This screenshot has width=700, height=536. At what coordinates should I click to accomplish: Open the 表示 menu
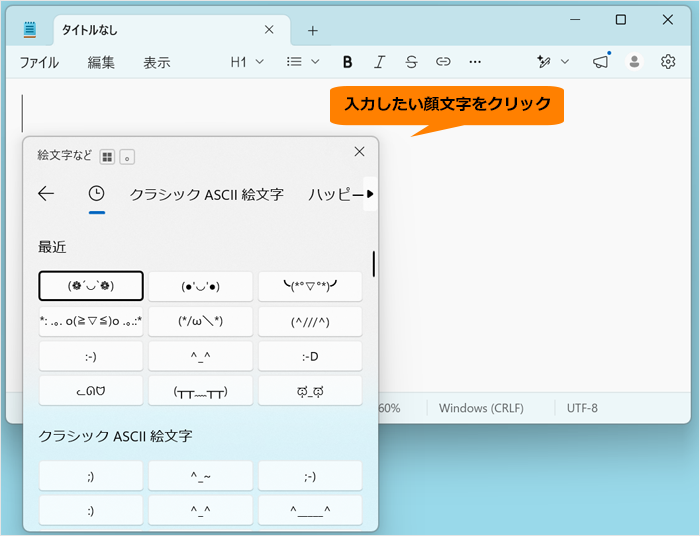coord(157,62)
